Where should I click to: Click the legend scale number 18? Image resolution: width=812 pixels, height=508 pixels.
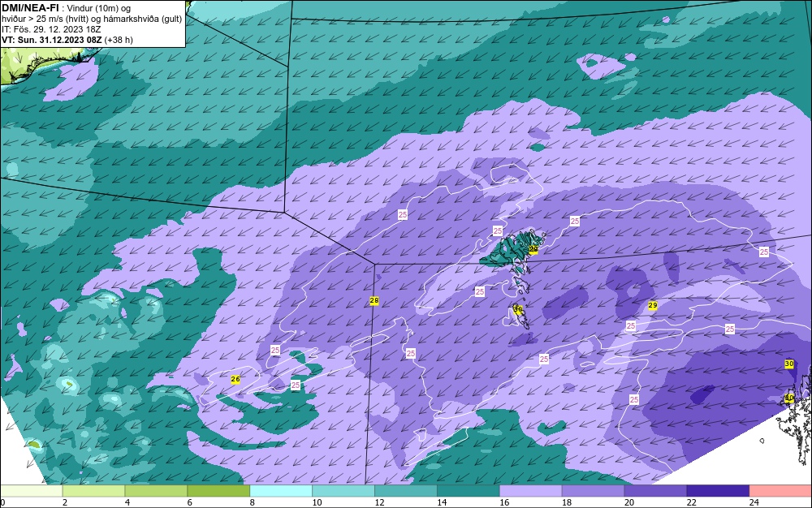point(567,502)
